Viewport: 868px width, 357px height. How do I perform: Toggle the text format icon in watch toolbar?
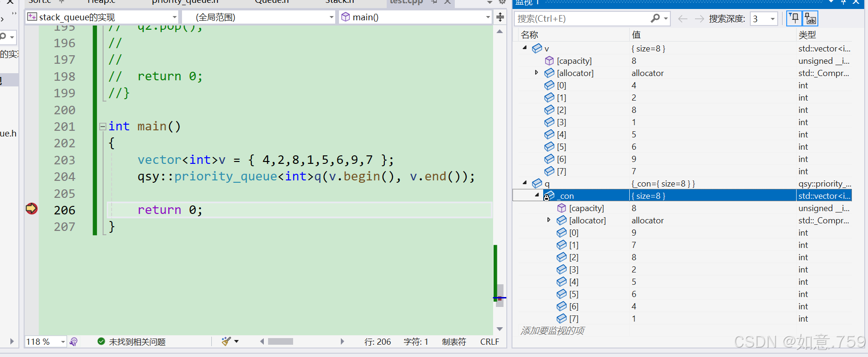(810, 19)
